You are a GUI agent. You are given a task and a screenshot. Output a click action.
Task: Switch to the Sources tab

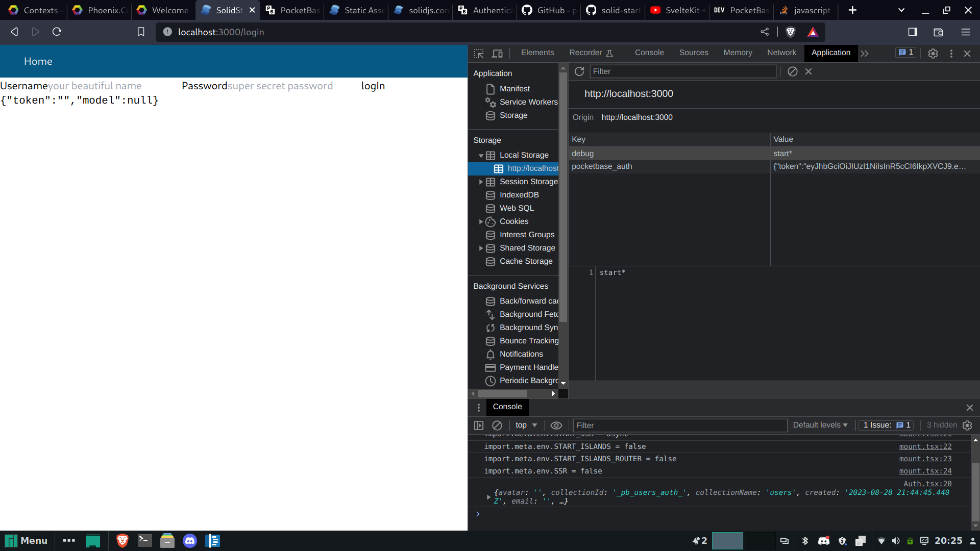[x=694, y=53]
